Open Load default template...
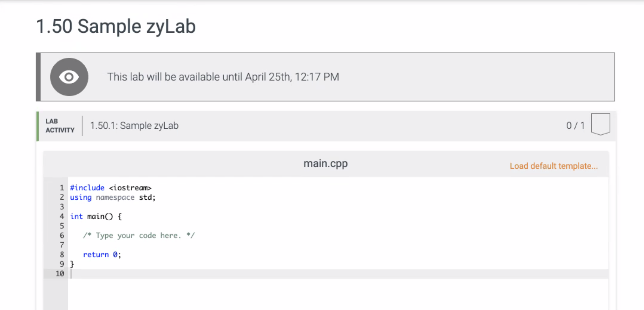Viewport: 644px width, 310px height. click(x=554, y=166)
